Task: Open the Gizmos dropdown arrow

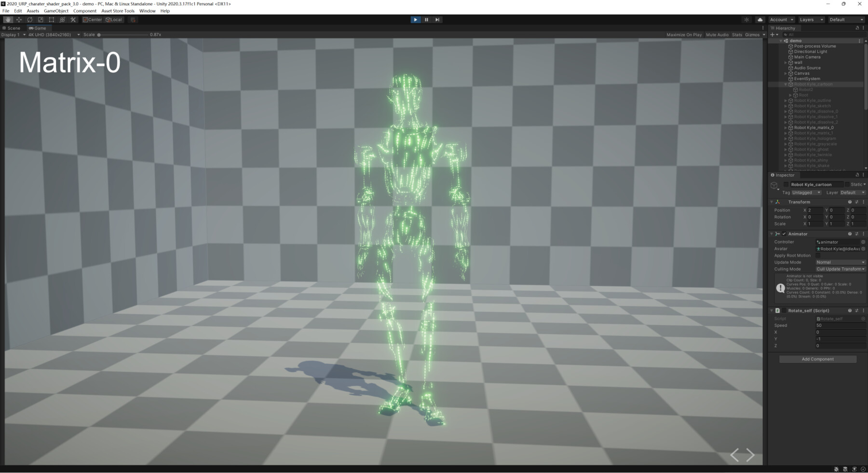Action: [x=764, y=35]
